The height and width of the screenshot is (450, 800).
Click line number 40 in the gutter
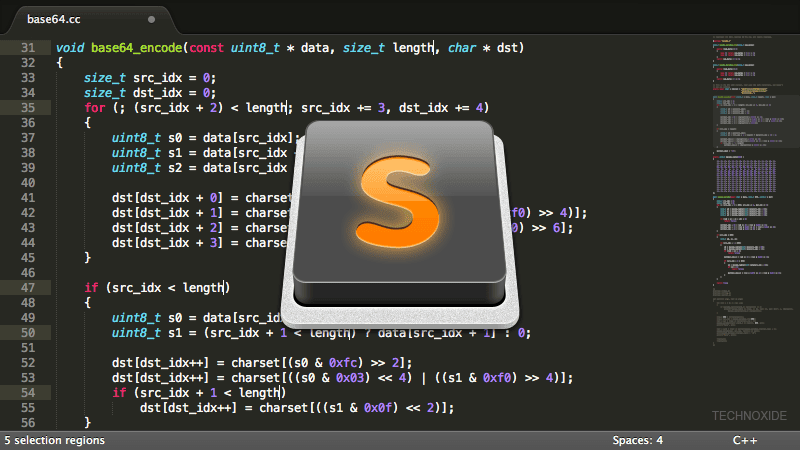28,183
